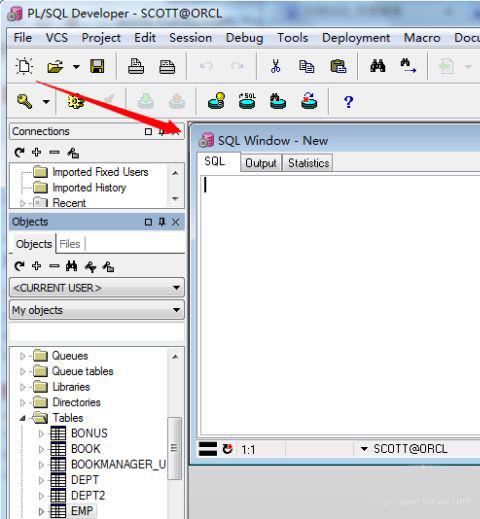This screenshot has width=480, height=519.
Task: Click the Explain plan SQL database icon
Action: point(247,101)
